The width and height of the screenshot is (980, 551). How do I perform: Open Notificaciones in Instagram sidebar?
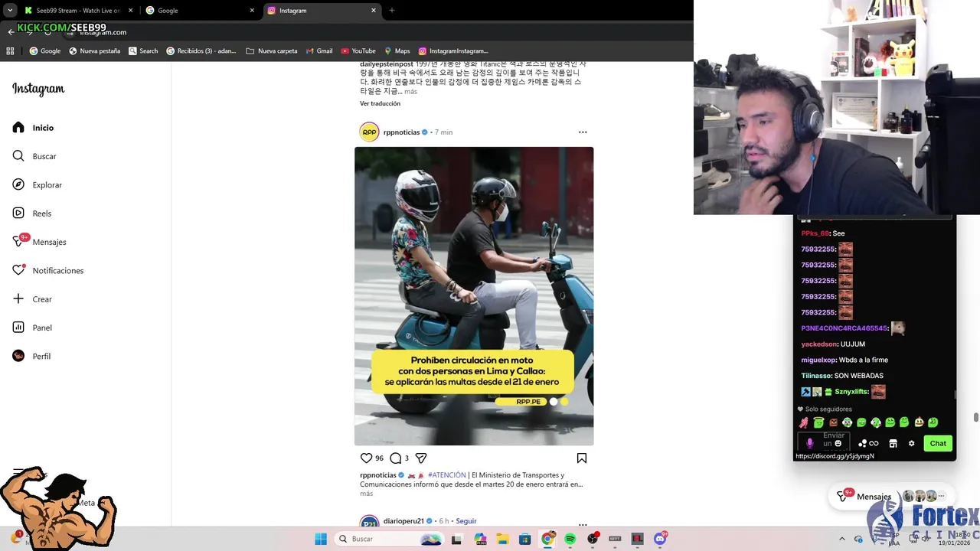tap(47, 271)
